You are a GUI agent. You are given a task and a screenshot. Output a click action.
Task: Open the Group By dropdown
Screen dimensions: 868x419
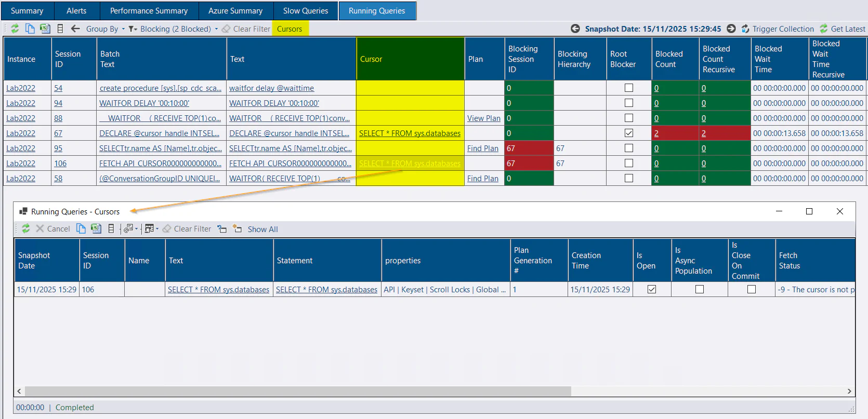tap(106, 29)
